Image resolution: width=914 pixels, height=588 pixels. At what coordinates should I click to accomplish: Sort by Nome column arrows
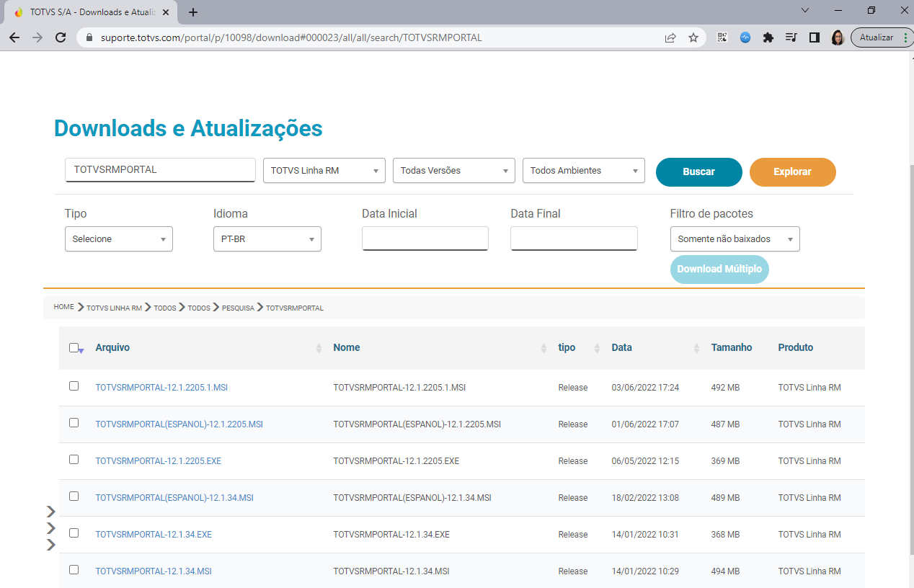(x=543, y=348)
